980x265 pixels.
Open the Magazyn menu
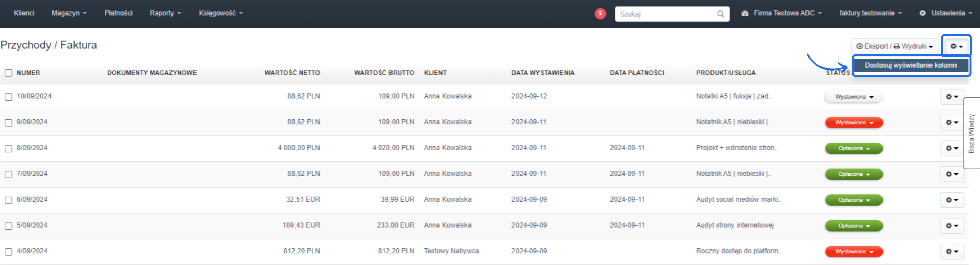point(69,13)
